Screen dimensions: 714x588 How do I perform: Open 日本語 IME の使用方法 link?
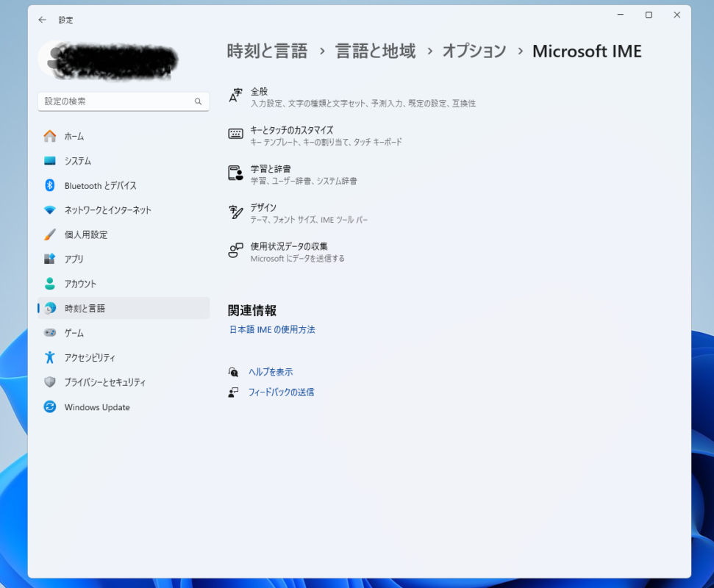point(272,329)
